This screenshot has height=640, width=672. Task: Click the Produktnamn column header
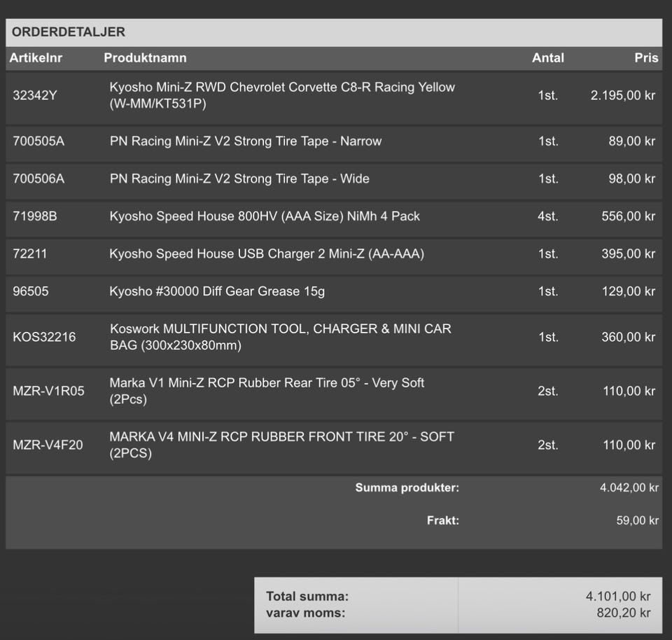[x=145, y=58]
